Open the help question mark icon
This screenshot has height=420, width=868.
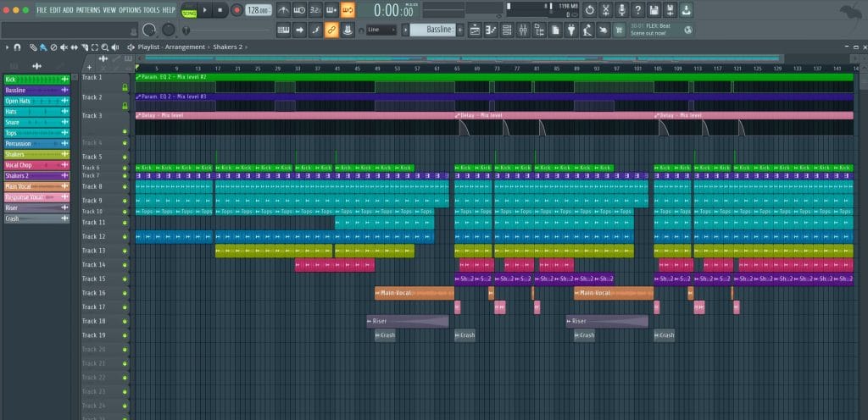coord(637,10)
